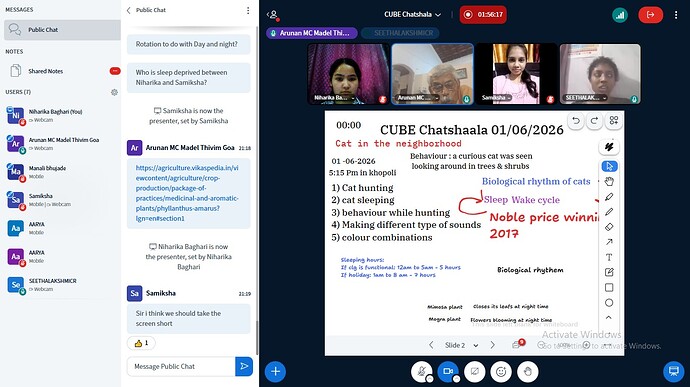Select user Samiksha in the users list

pyautogui.click(x=62, y=200)
